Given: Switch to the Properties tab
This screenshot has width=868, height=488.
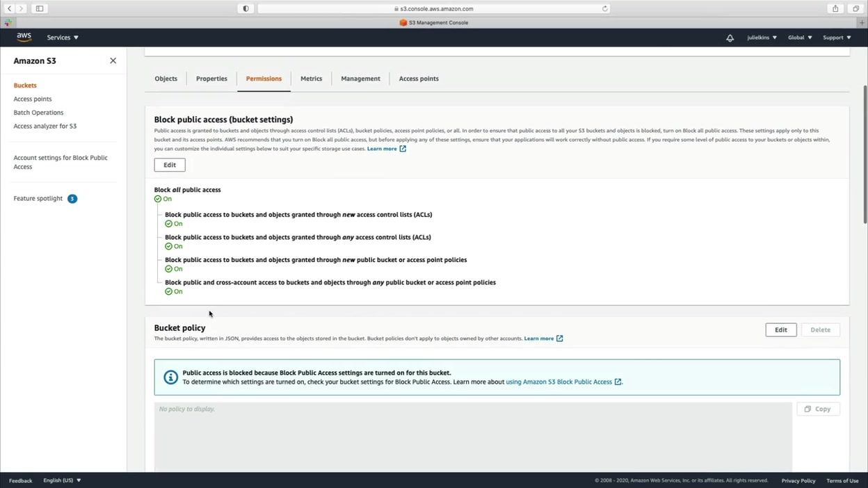Looking at the screenshot, I should 211,79.
